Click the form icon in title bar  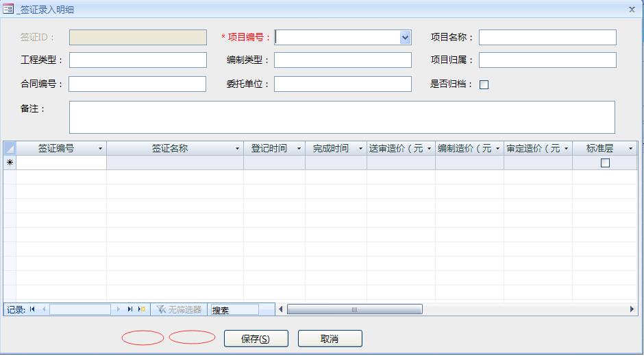click(x=8, y=9)
